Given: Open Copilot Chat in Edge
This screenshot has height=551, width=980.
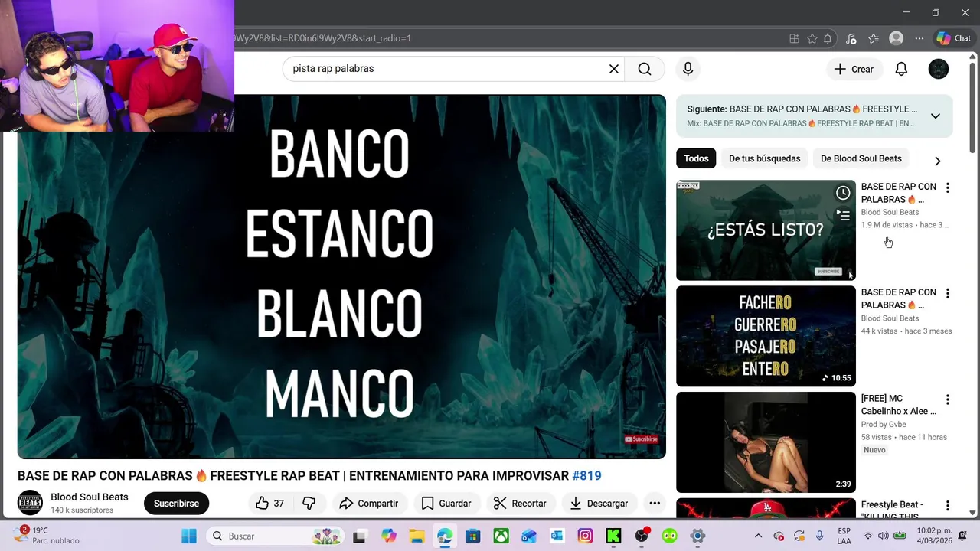Looking at the screenshot, I should (953, 38).
